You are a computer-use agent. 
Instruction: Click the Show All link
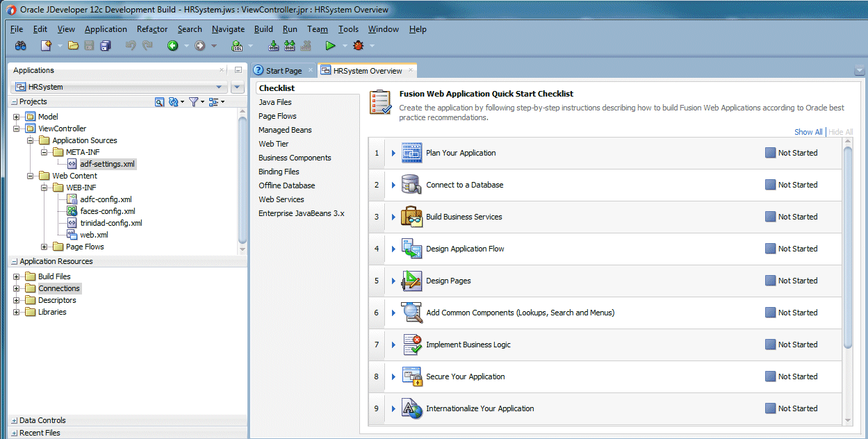pos(808,132)
